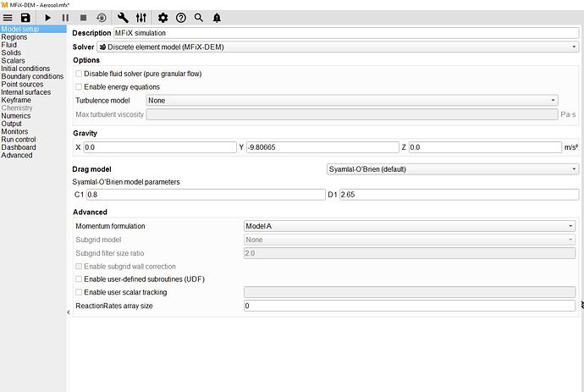Click the Gravity X field
584x392 pixels.
tap(160, 147)
